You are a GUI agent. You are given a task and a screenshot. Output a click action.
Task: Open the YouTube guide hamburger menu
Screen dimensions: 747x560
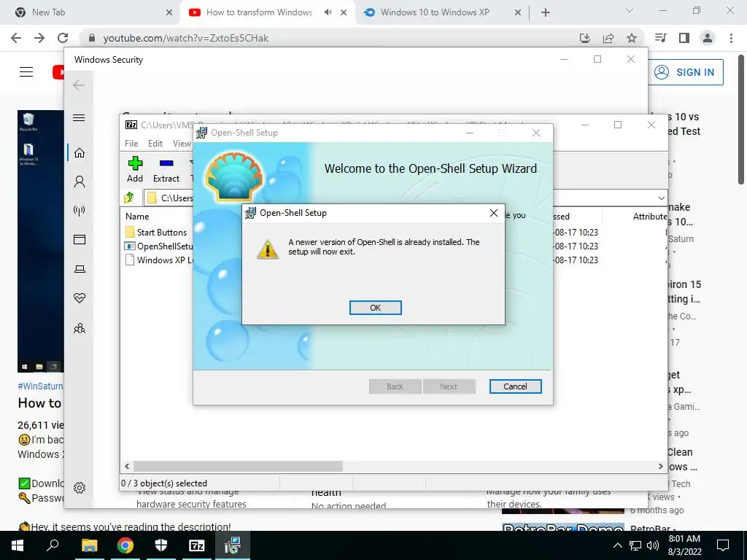26,72
